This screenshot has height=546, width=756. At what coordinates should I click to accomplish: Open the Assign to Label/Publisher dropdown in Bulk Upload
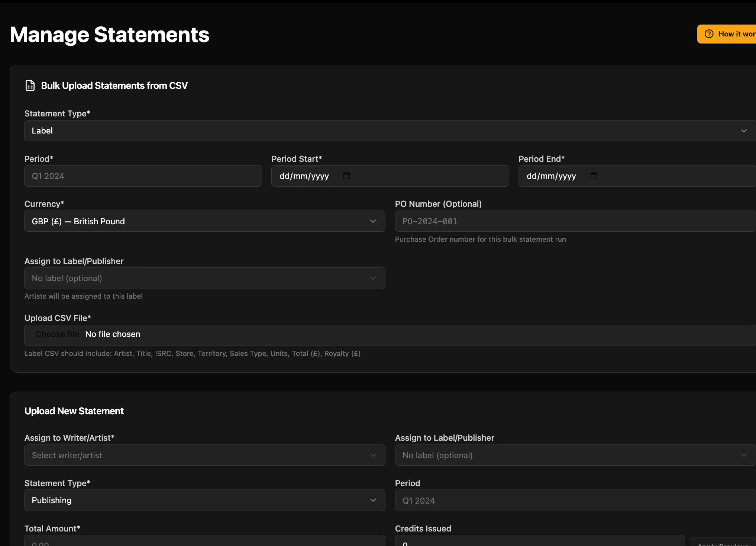point(205,278)
